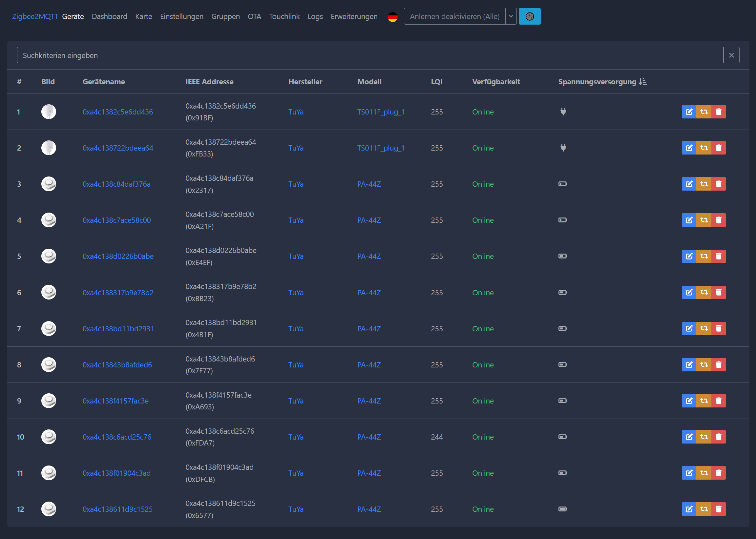Click IEEE address text (0x91BF)

pos(199,118)
